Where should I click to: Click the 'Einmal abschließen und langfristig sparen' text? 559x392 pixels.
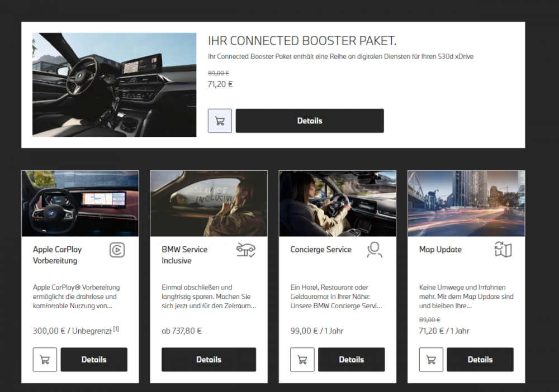[209, 297]
